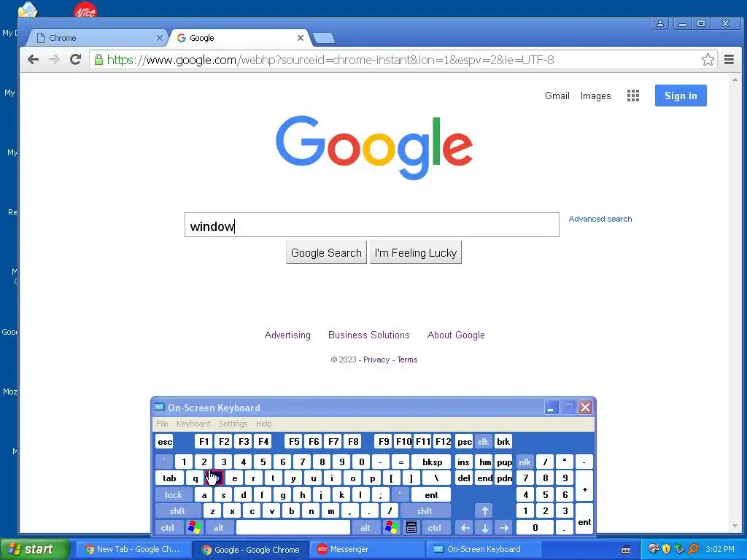The image size is (747, 560).
Task: Click the left arrow key on the On-Screen Keyboard
Action: 465,528
